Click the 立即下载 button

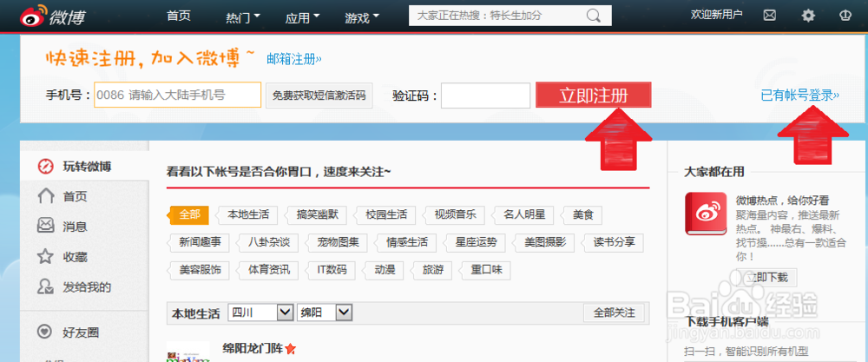coord(766,277)
